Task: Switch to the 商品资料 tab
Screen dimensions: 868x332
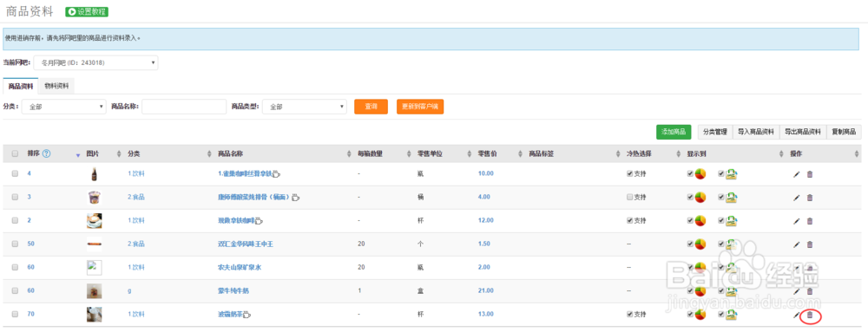Action: pyautogui.click(x=20, y=86)
